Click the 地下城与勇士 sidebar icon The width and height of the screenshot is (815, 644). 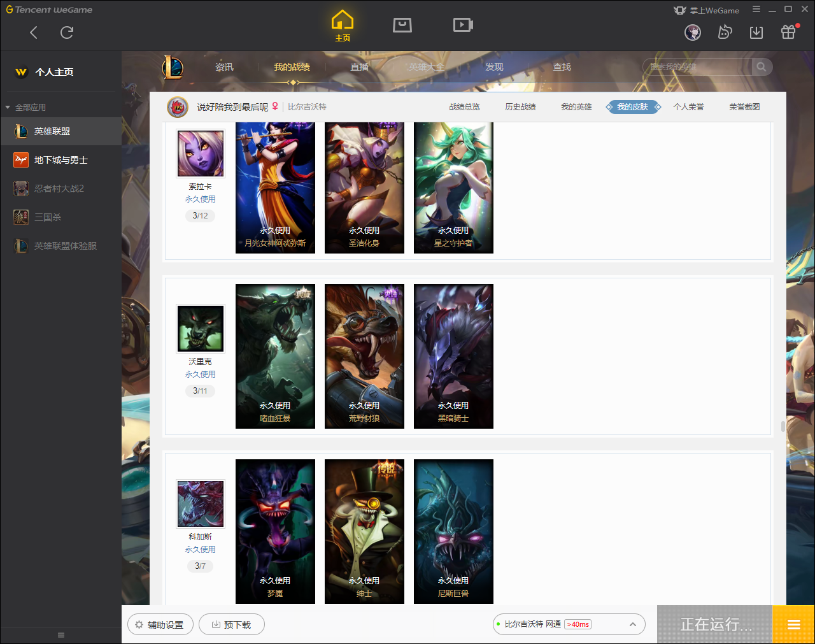pos(21,160)
